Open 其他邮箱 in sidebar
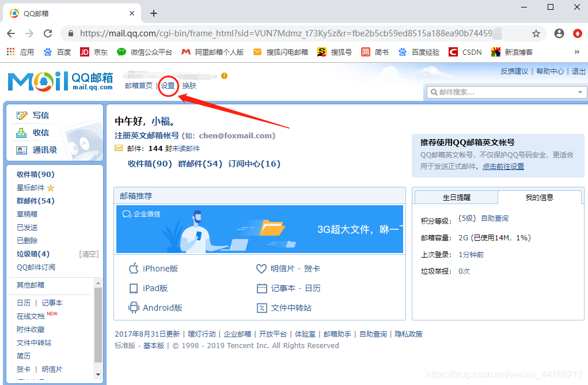This screenshot has height=385, width=588. [x=31, y=285]
